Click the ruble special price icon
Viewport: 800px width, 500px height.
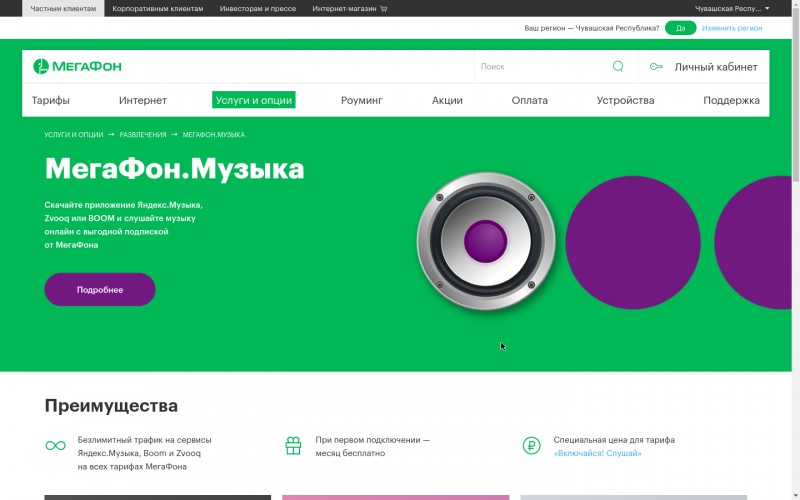tap(531, 445)
